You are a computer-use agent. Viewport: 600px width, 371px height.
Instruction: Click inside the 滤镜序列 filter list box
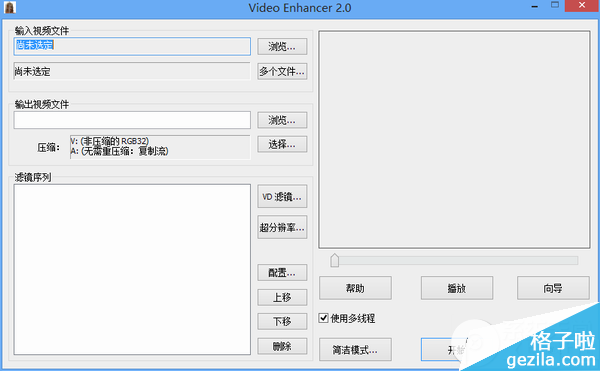coord(132,270)
